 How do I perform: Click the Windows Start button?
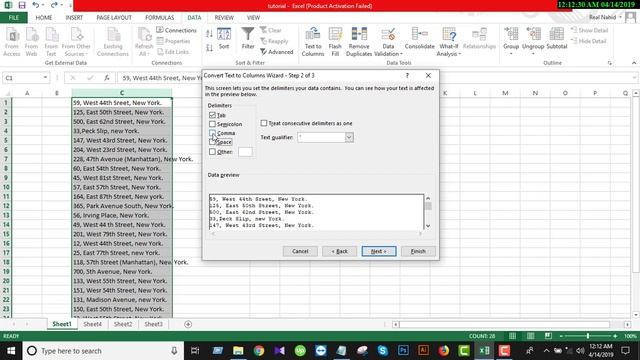[x=11, y=351]
